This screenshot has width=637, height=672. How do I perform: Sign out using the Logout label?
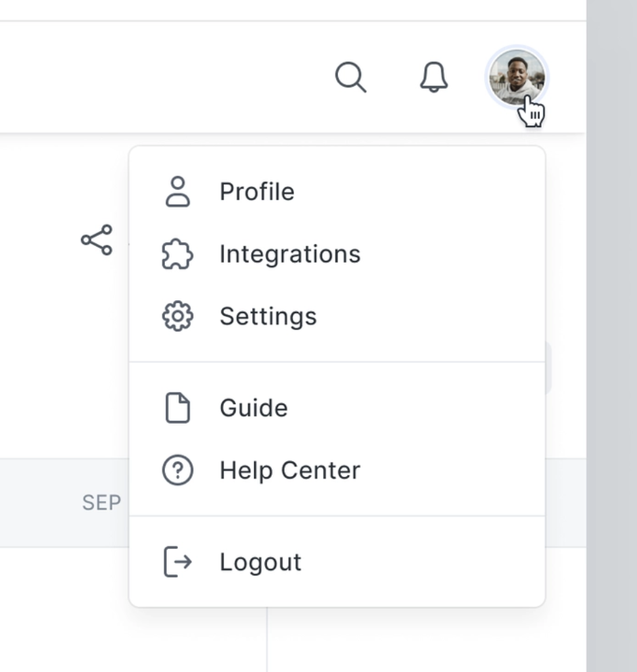260,562
